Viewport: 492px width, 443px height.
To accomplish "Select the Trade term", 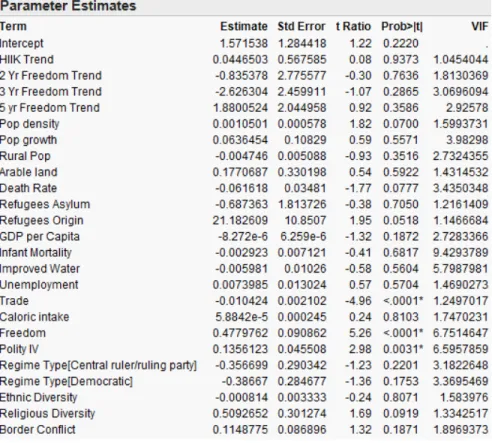I will point(14,301).
